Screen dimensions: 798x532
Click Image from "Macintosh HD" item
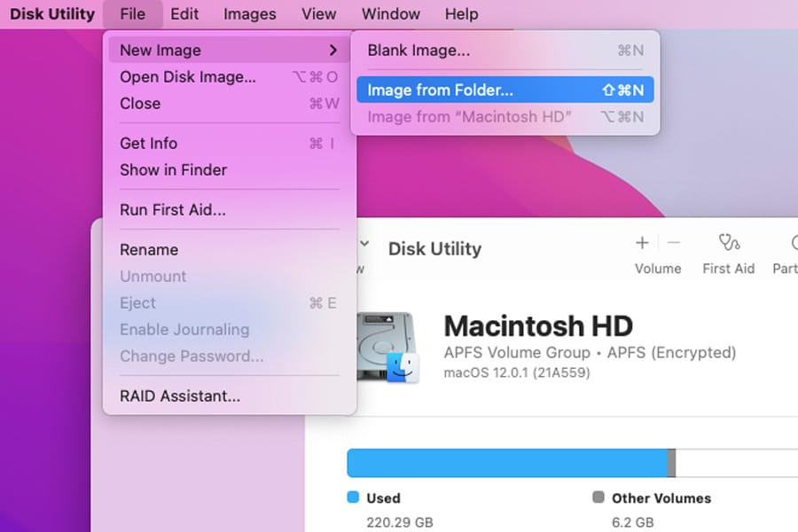(x=505, y=116)
